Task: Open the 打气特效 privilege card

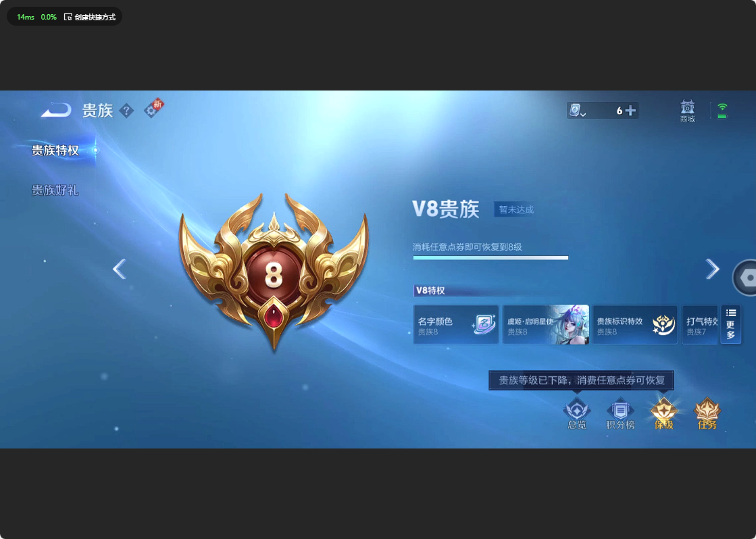Action: point(700,324)
